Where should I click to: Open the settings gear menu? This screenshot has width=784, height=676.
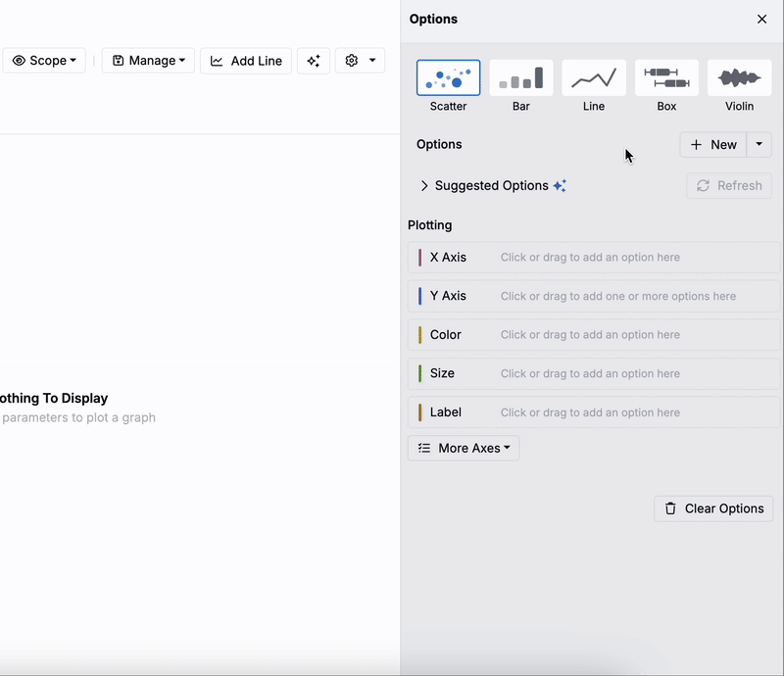360,61
